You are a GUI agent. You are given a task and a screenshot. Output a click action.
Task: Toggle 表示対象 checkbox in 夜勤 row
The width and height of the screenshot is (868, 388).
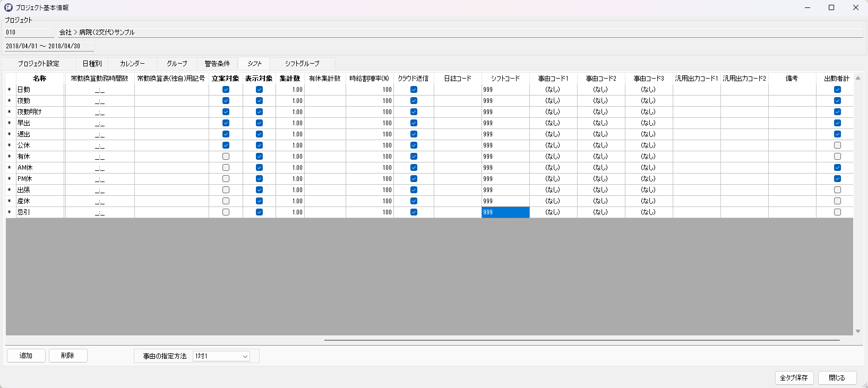259,101
